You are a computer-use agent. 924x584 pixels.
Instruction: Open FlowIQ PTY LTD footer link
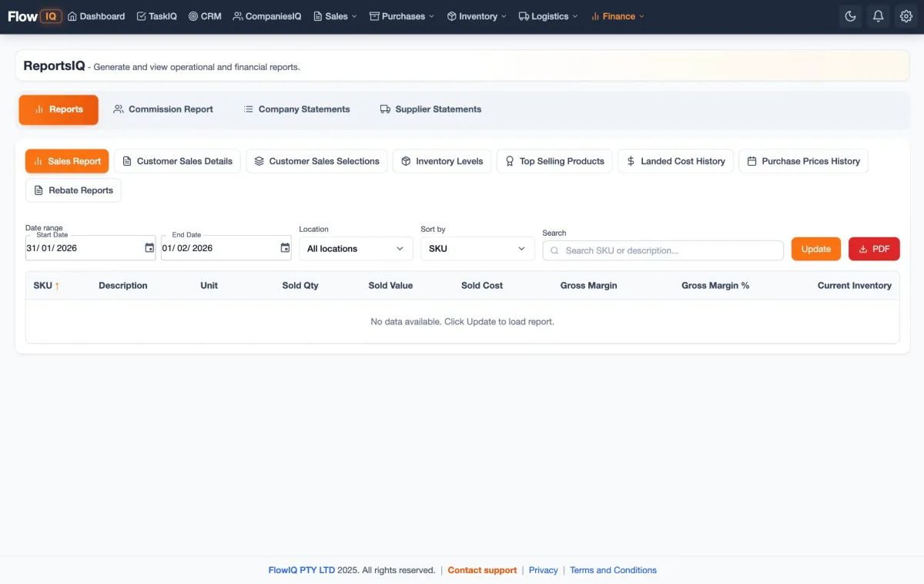coord(302,570)
